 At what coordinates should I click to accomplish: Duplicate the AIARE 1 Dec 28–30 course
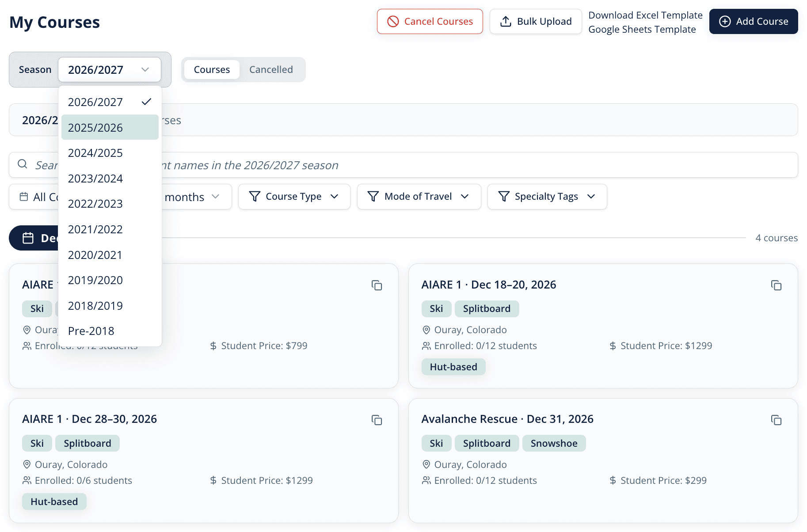[x=377, y=420]
